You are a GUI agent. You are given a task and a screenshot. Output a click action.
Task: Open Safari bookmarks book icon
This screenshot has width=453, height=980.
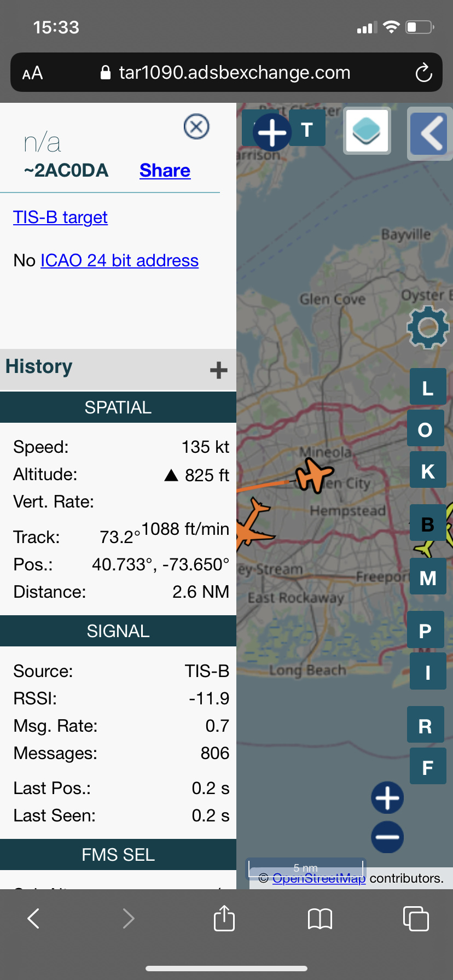point(320,919)
